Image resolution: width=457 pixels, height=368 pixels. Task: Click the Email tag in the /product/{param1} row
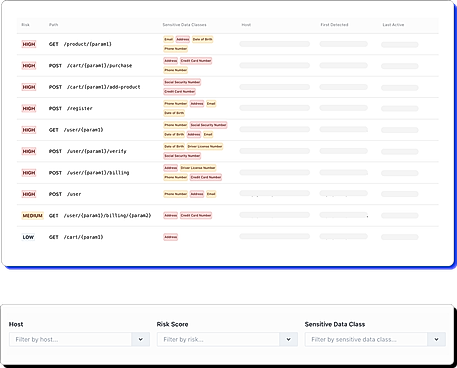point(169,39)
